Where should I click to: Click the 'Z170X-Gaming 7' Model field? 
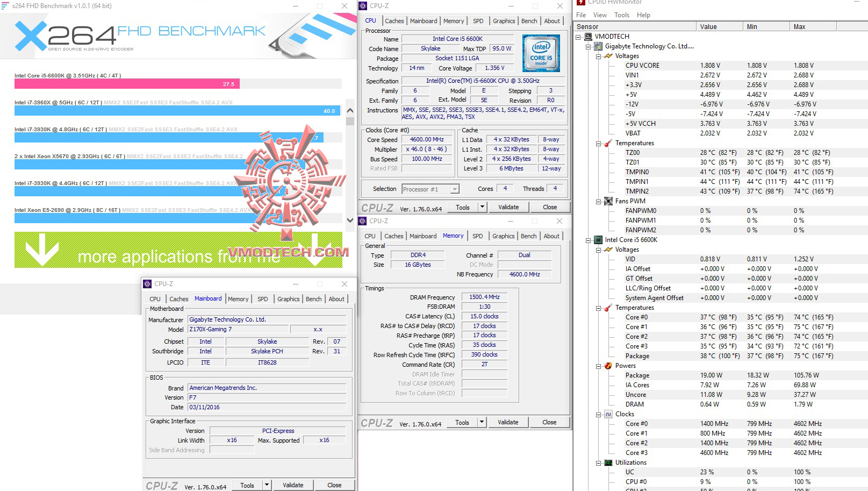tap(238, 329)
